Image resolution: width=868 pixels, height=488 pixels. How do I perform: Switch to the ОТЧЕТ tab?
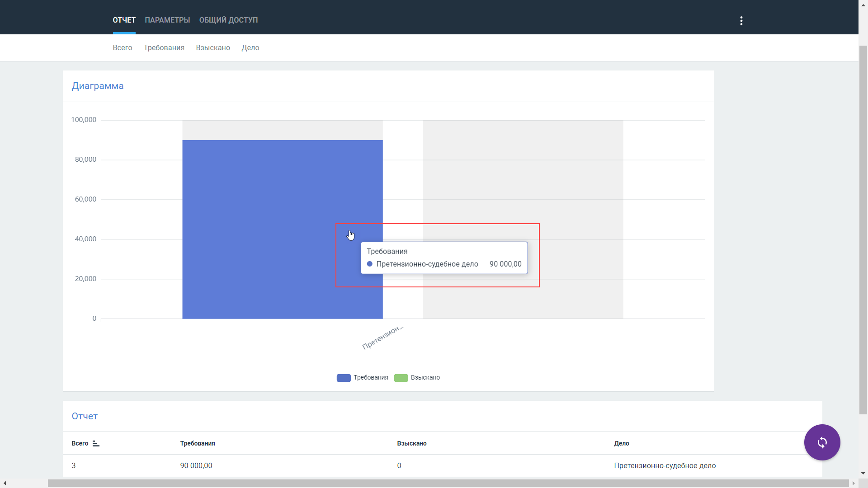(x=124, y=20)
